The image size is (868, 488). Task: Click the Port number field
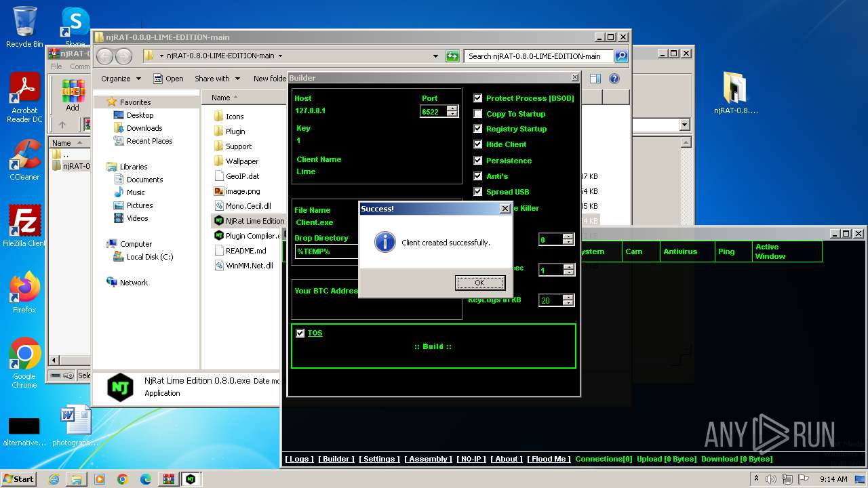(433, 111)
